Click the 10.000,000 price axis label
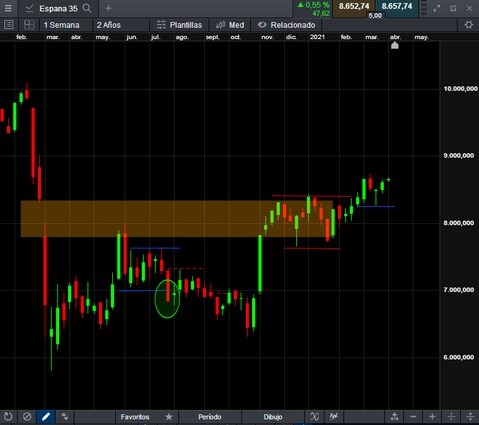This screenshot has height=425, width=479. (x=460, y=89)
